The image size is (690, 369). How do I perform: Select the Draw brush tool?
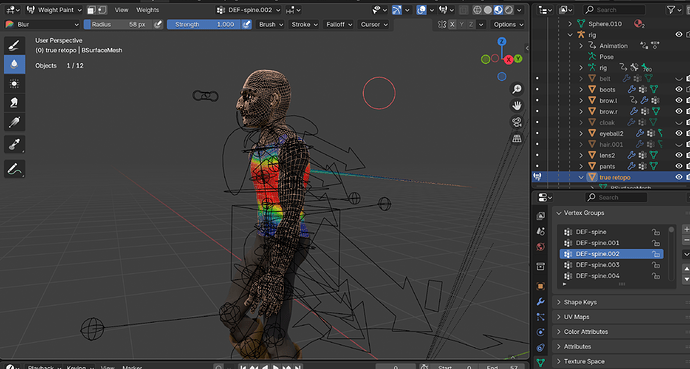(14, 45)
